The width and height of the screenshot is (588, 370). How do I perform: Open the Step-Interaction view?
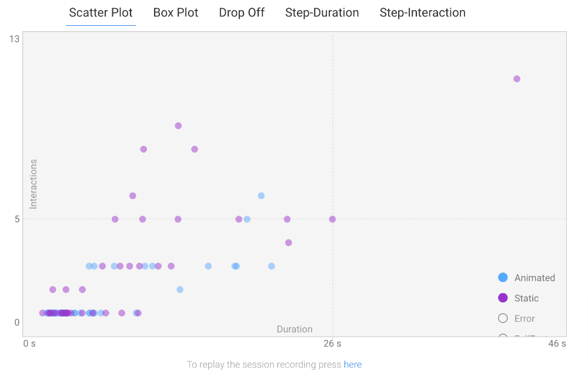pyautogui.click(x=422, y=12)
